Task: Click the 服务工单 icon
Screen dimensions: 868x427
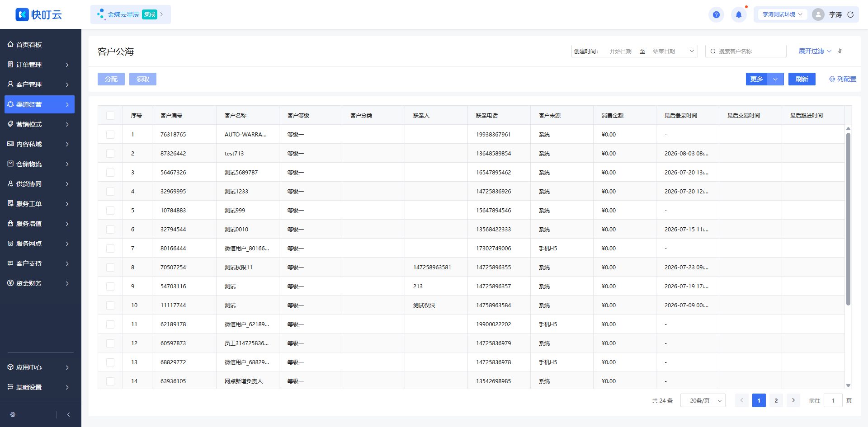Action: point(10,203)
